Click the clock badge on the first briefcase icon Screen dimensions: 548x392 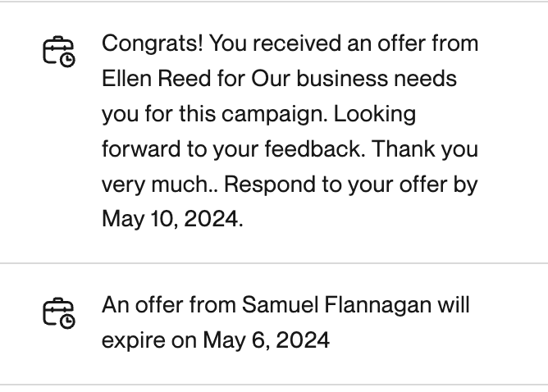(x=67, y=59)
